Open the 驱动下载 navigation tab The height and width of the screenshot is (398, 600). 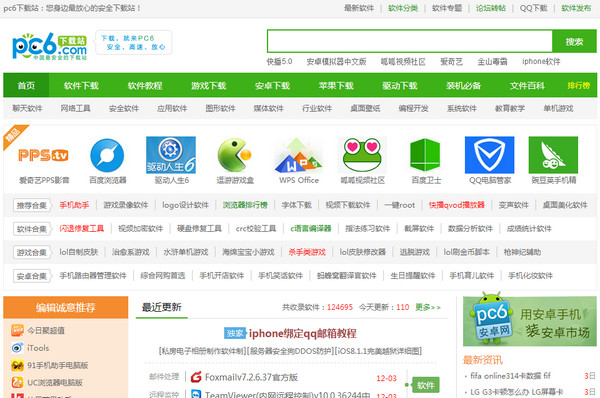(x=399, y=85)
